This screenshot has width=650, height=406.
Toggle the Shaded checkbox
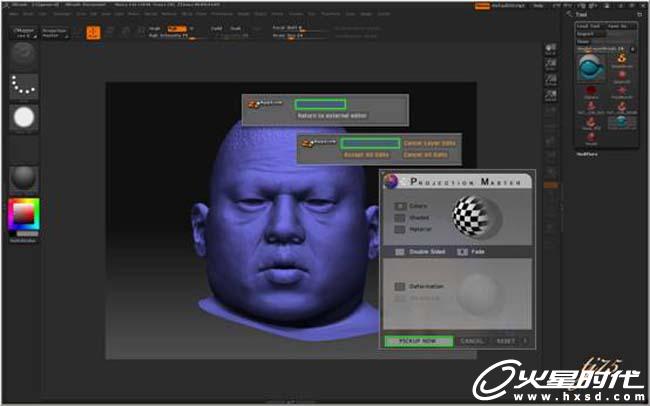click(x=400, y=218)
